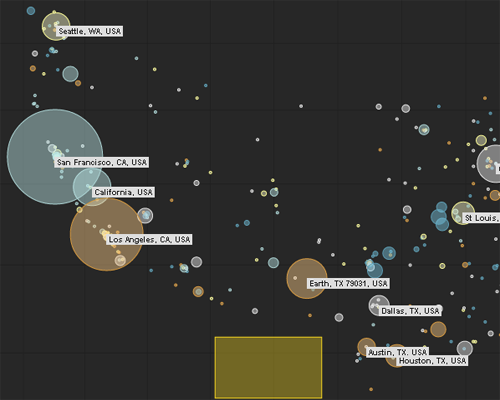Select the Houston, TX, USA label
The height and width of the screenshot is (400, 500).
[432, 361]
